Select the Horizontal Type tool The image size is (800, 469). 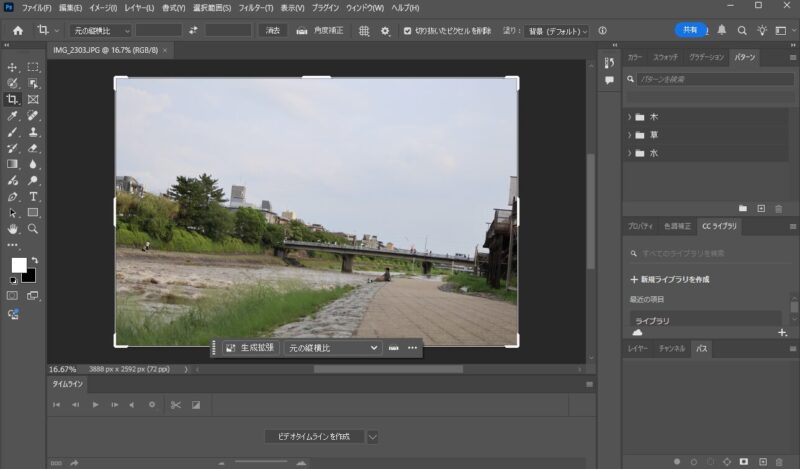(33, 197)
